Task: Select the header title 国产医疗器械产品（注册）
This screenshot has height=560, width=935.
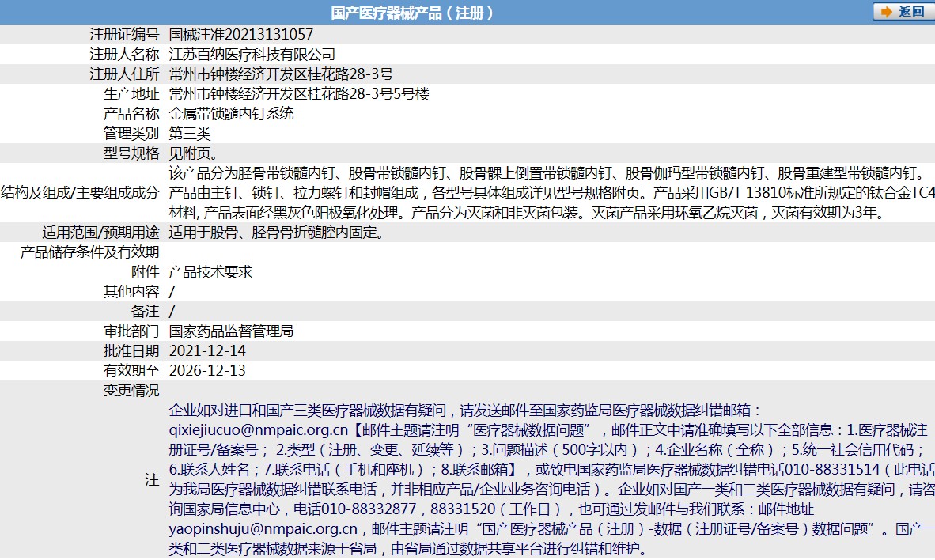Action: (412, 13)
